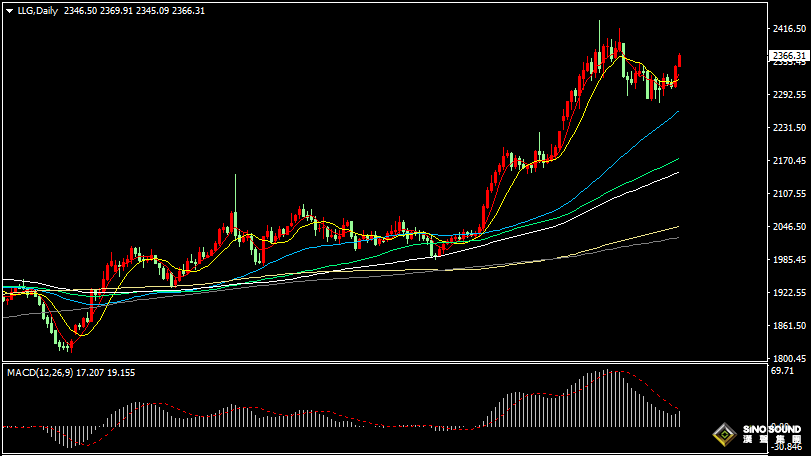Click the 69.71 MACD scale value
This screenshot has height=456, width=811.
coord(784,370)
